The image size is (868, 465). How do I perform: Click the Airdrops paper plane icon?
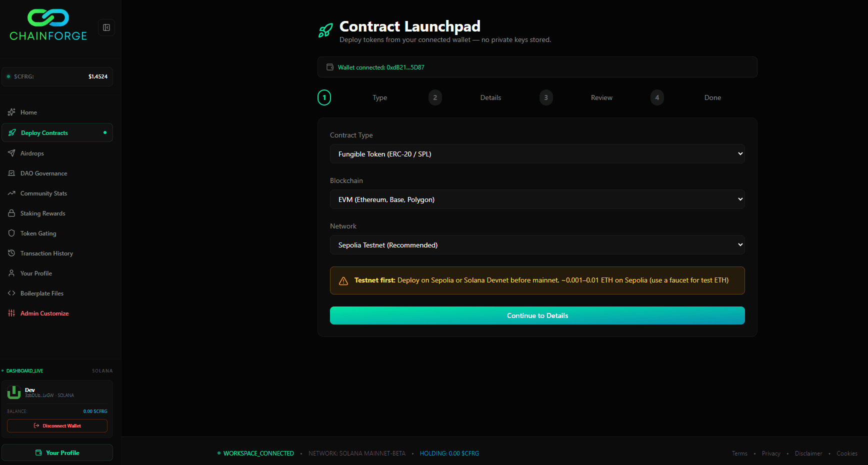11,153
